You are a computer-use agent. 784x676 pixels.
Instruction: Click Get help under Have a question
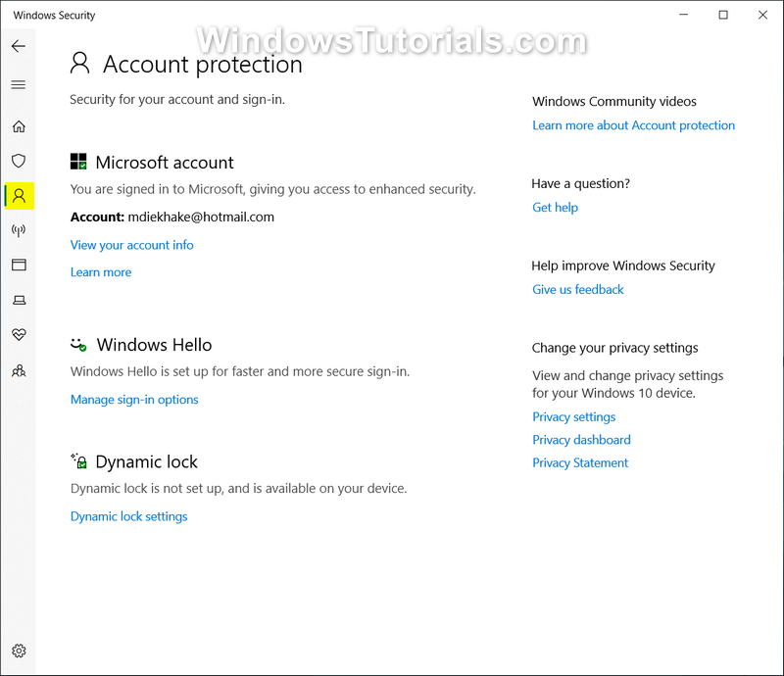pyautogui.click(x=555, y=207)
